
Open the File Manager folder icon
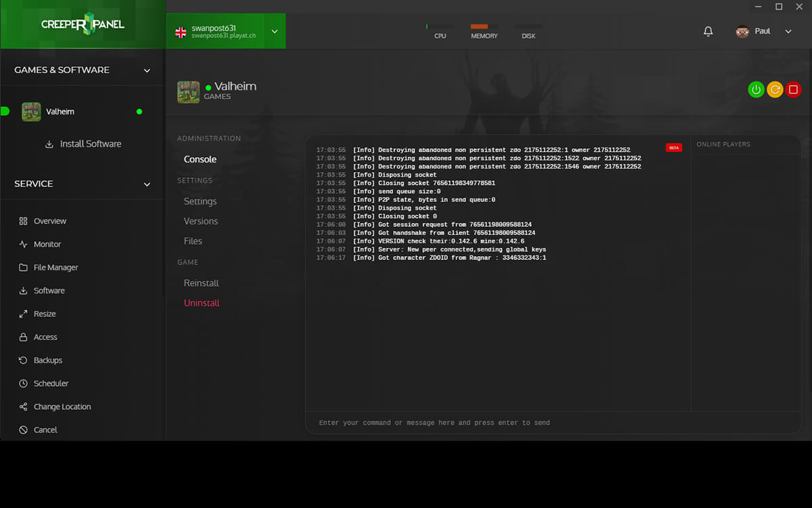pos(24,268)
